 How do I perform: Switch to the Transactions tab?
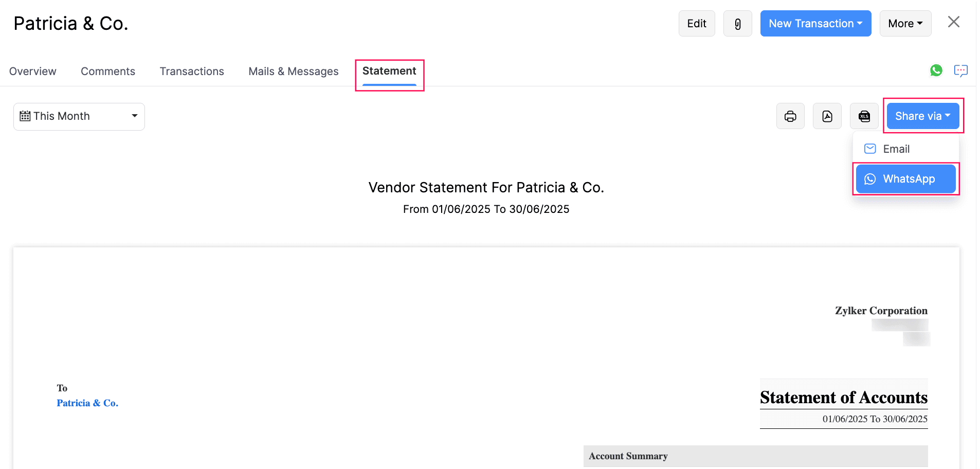pos(192,71)
